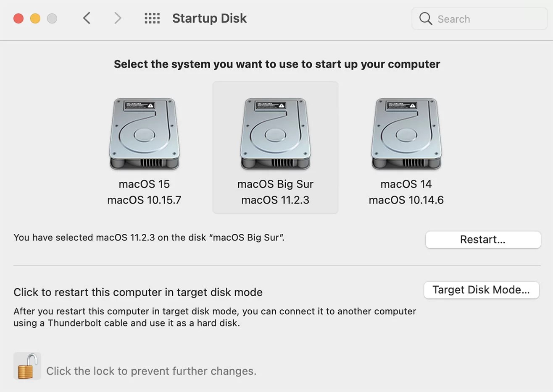The image size is (553, 392).
Task: Click the magnifying glass search icon
Action: (x=425, y=18)
